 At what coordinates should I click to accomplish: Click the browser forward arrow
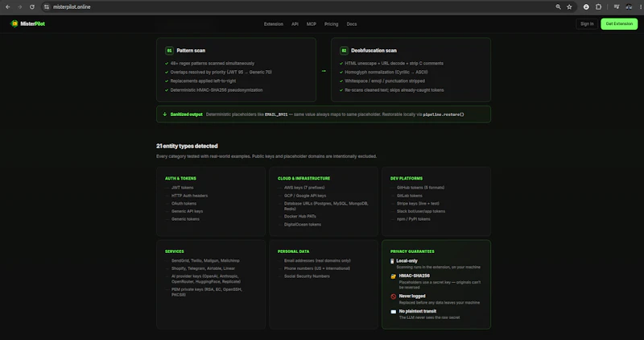tap(19, 7)
